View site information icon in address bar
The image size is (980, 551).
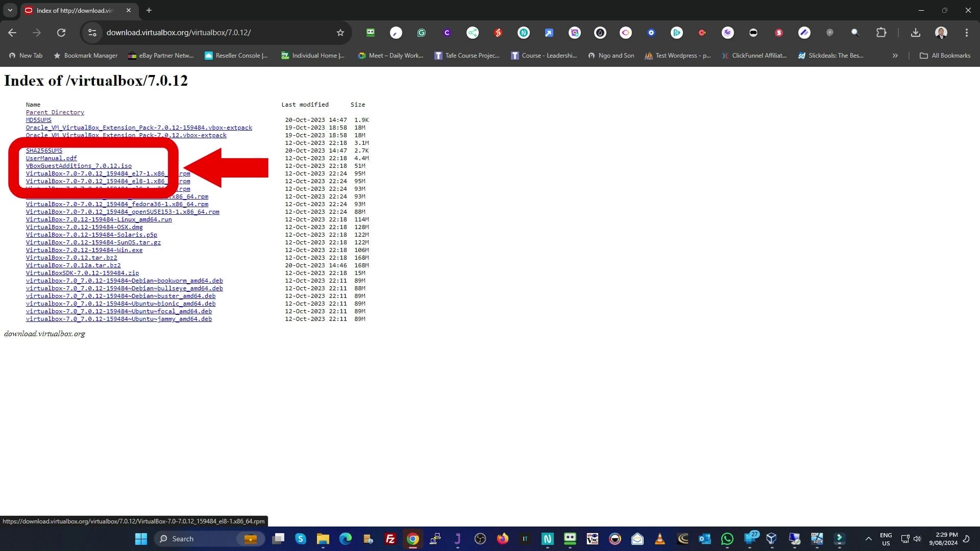point(92,33)
